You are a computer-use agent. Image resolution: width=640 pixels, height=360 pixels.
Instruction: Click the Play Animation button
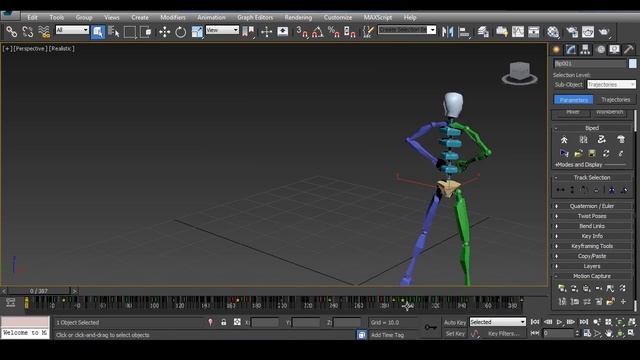pyautogui.click(x=559, y=322)
